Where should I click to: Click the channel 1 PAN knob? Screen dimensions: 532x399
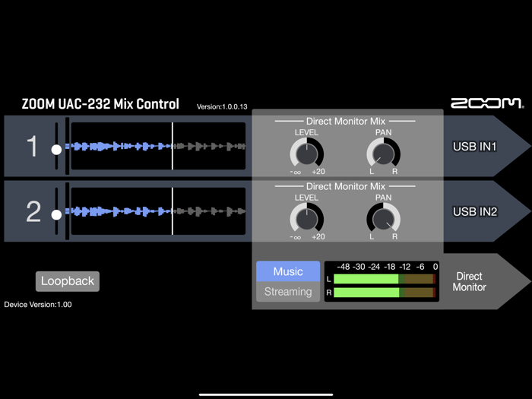coord(383,154)
